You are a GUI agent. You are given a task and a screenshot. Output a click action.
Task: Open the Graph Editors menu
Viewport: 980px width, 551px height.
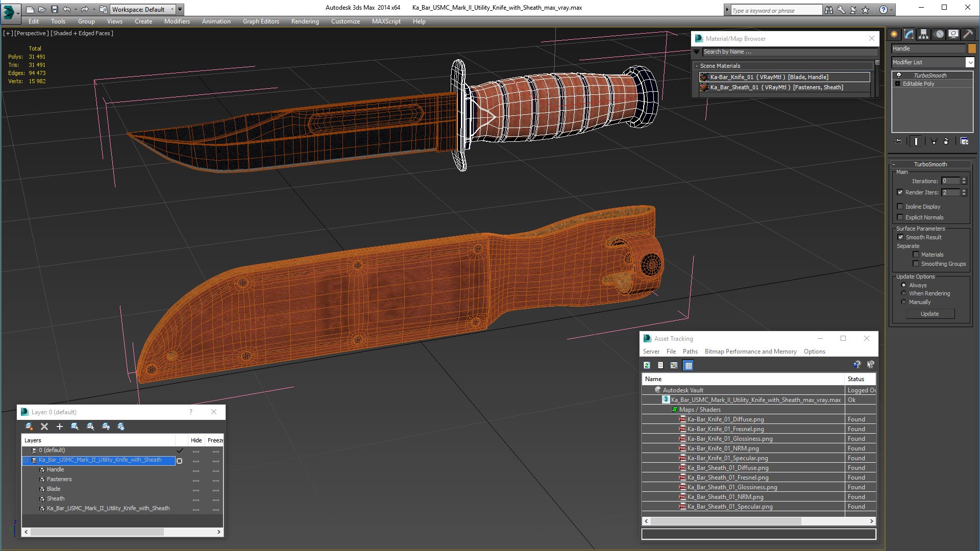click(x=261, y=21)
